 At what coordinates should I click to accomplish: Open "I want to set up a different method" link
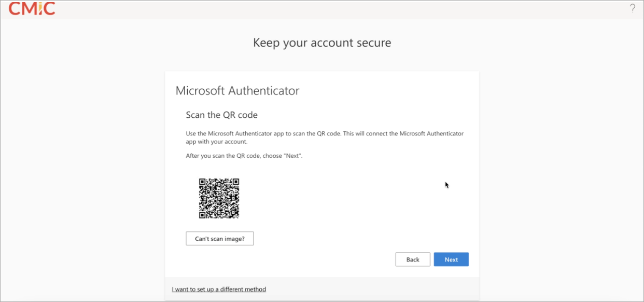[219, 289]
